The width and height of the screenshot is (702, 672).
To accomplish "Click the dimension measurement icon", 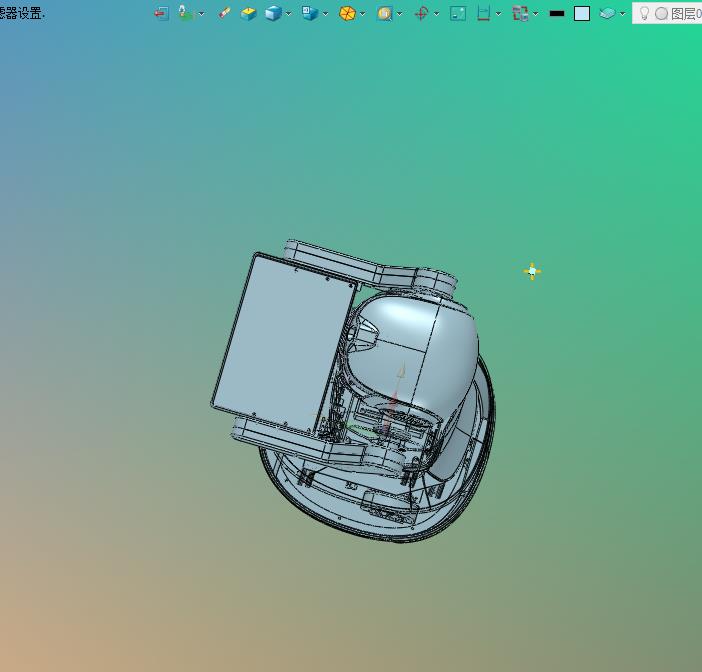I will pyautogui.click(x=484, y=13).
